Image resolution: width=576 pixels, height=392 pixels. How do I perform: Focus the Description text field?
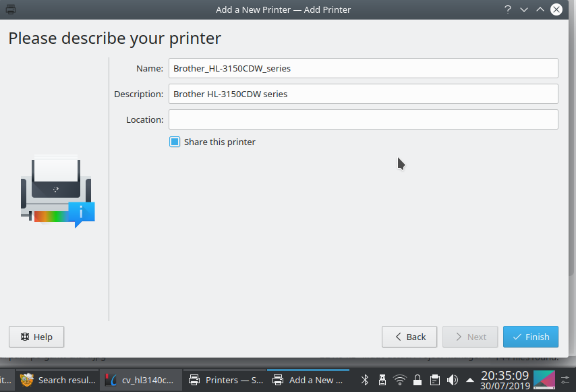pyautogui.click(x=364, y=94)
